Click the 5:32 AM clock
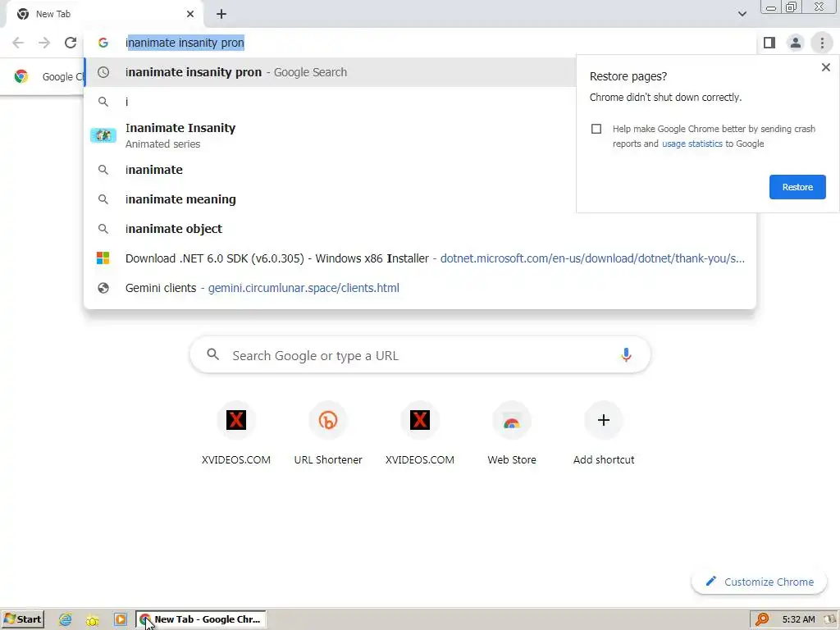The width and height of the screenshot is (840, 630). tap(798, 620)
